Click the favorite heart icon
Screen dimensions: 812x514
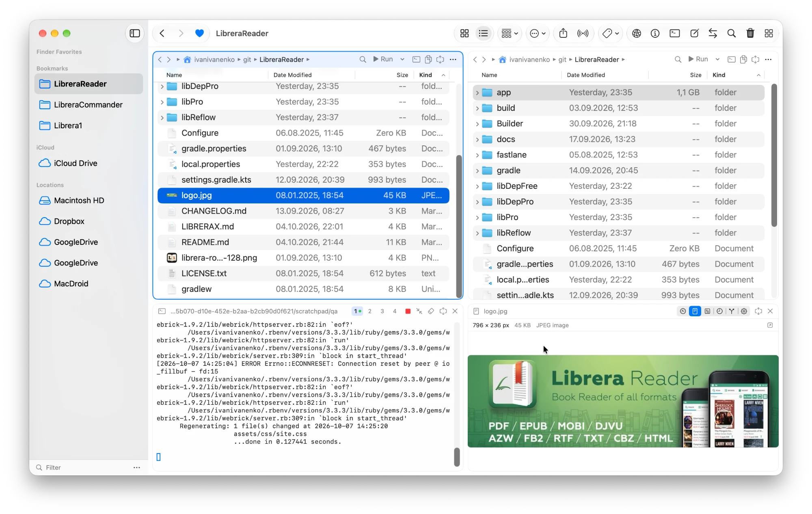199,33
